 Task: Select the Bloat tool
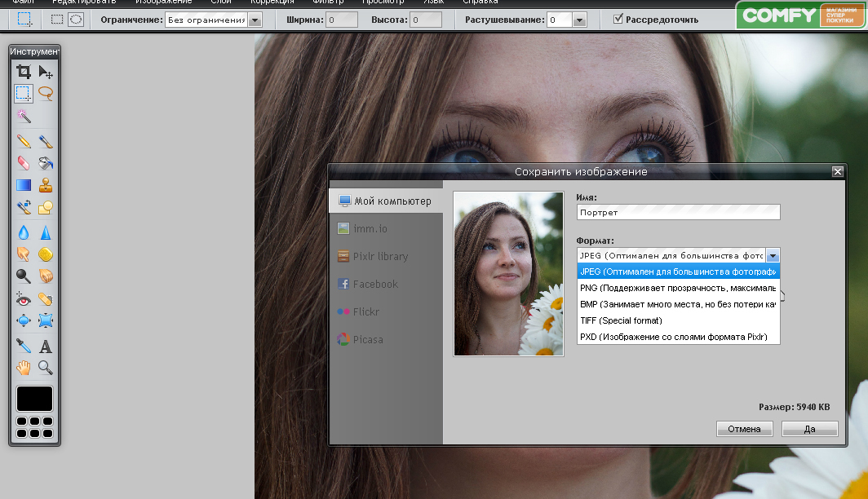tap(23, 320)
